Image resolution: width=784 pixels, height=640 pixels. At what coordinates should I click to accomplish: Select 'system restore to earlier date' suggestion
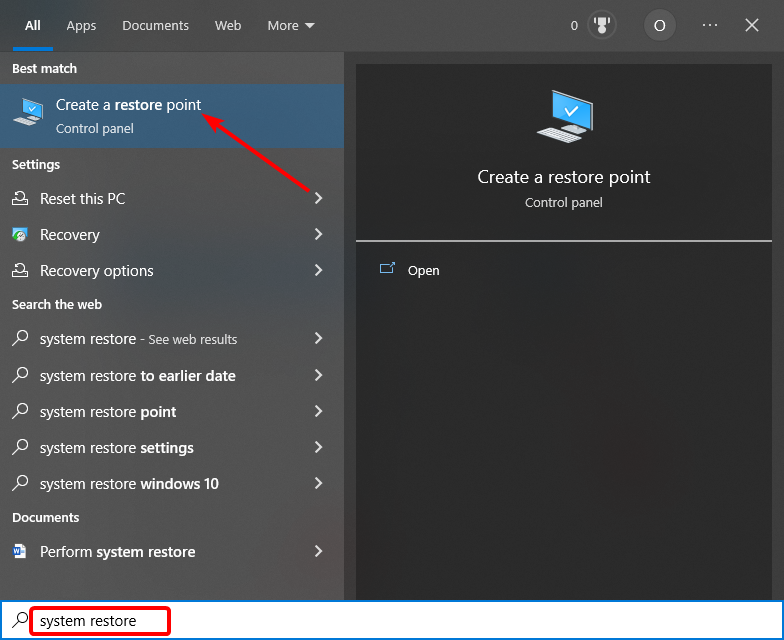coord(138,376)
